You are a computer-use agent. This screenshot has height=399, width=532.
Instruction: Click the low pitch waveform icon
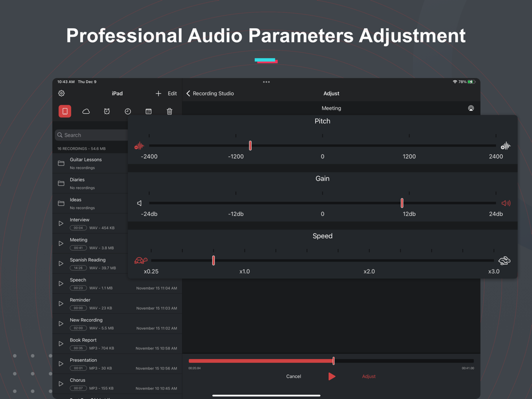pos(139,146)
